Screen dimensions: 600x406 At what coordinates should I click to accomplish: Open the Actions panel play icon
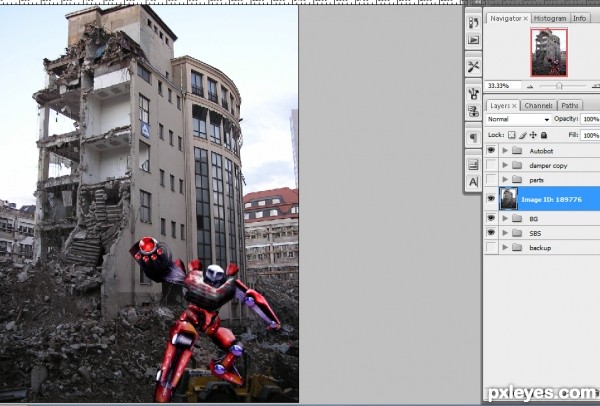[473, 40]
